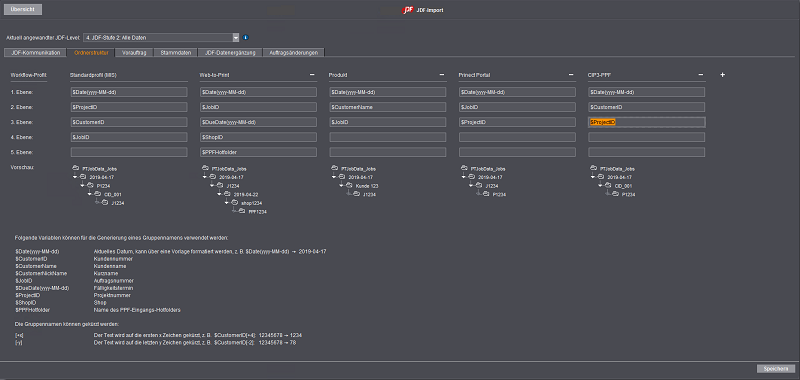Click the Übersicht button
The width and height of the screenshot is (800, 380).
(23, 10)
